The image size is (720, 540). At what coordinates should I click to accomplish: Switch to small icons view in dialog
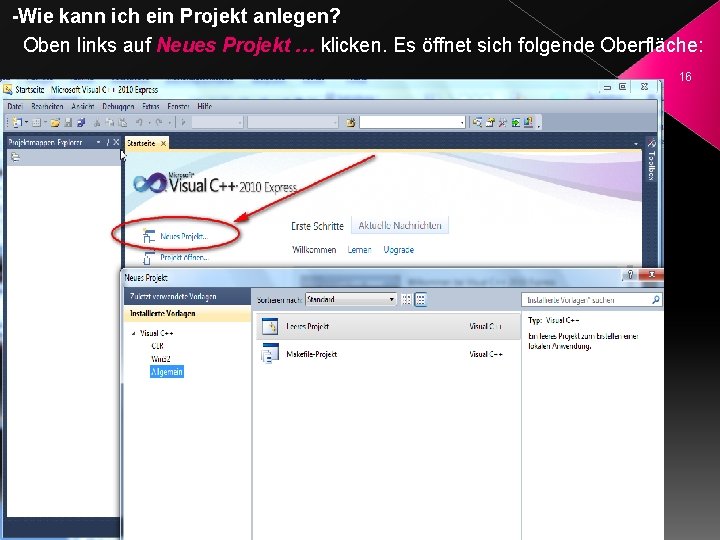[406, 299]
